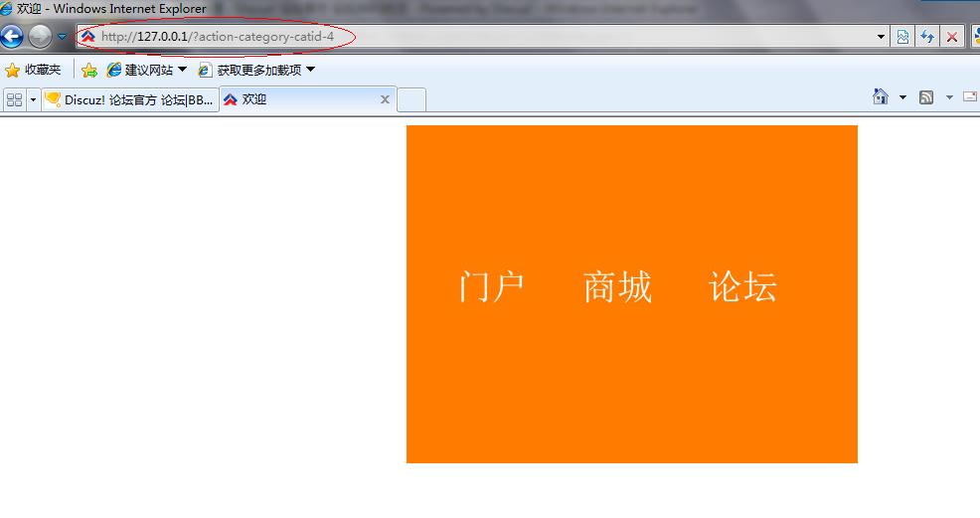This screenshot has height=518, width=980.
Task: Toggle the Compatibility View icon
Action: pyautogui.click(x=902, y=37)
